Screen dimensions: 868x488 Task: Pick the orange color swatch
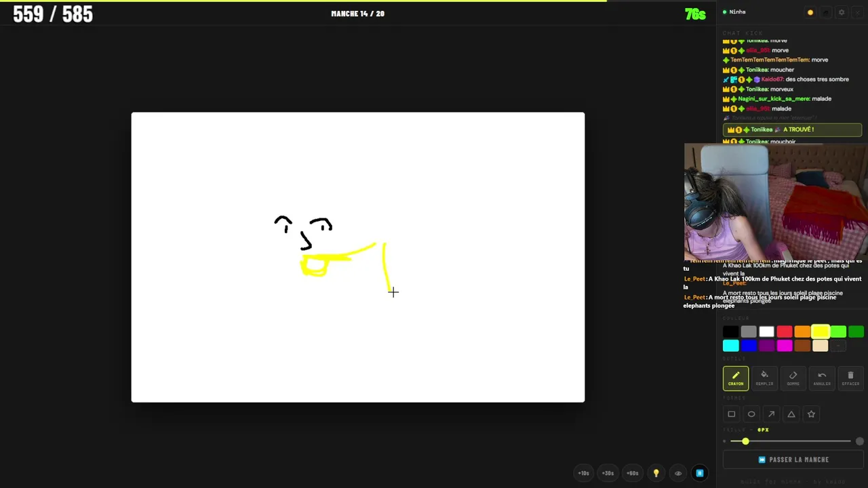[x=802, y=331]
